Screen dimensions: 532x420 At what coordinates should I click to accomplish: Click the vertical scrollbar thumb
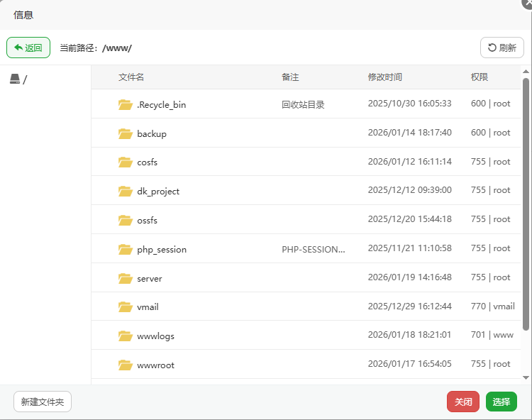click(x=526, y=204)
